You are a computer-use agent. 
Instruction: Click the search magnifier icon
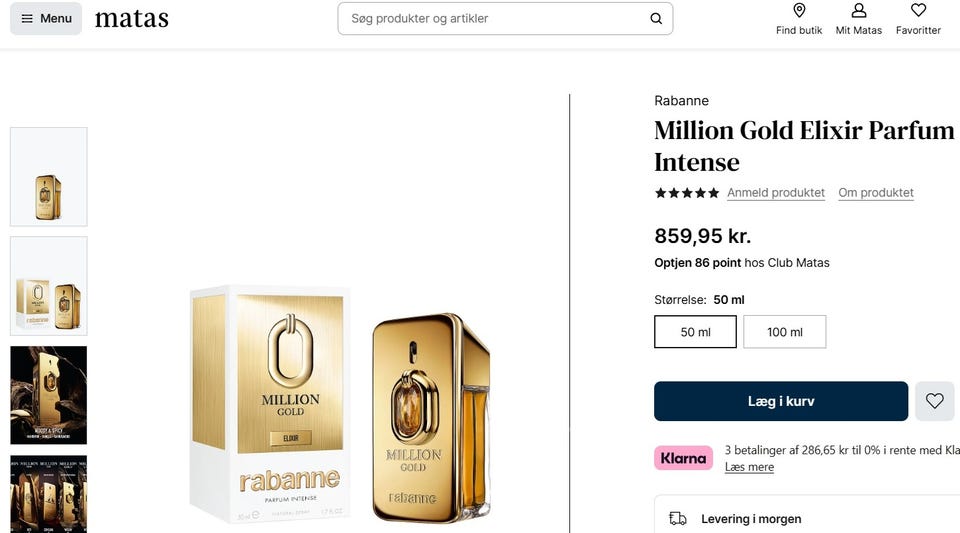click(656, 18)
